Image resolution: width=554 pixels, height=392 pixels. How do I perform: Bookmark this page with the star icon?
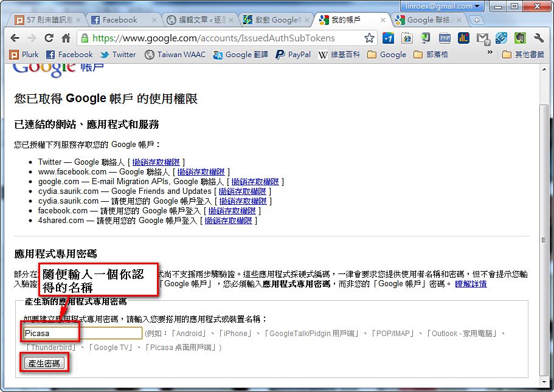(369, 38)
